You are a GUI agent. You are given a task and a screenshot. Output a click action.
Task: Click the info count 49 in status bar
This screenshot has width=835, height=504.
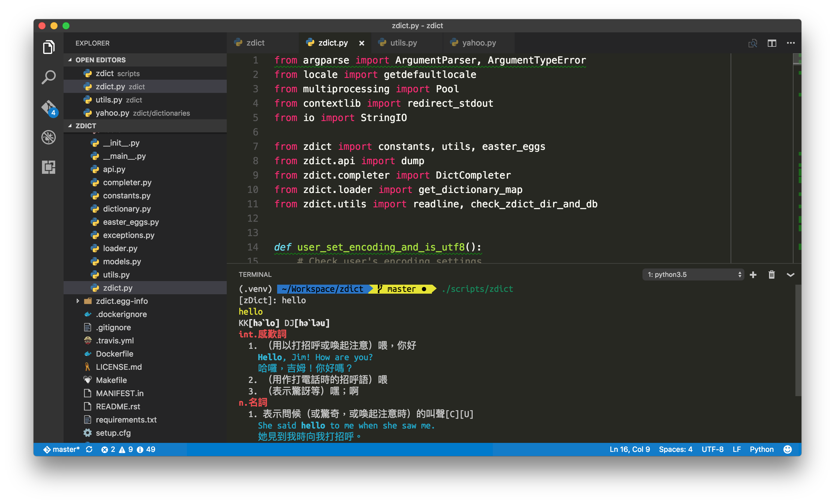[146, 449]
